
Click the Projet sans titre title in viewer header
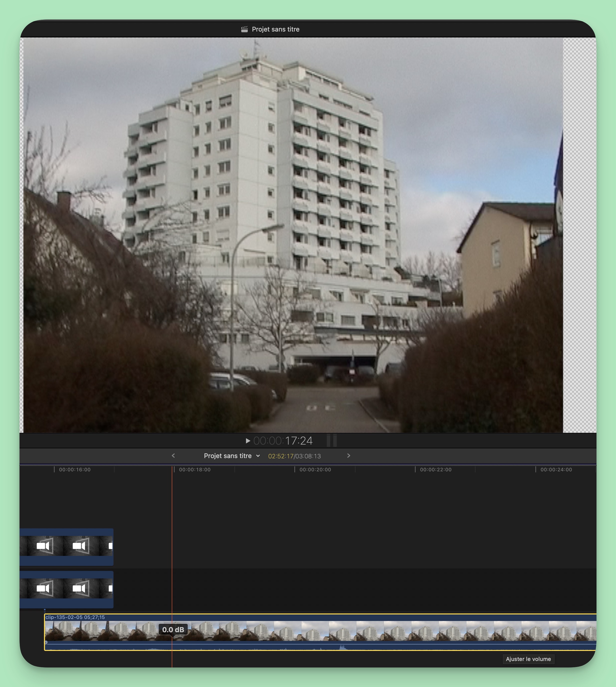point(275,30)
